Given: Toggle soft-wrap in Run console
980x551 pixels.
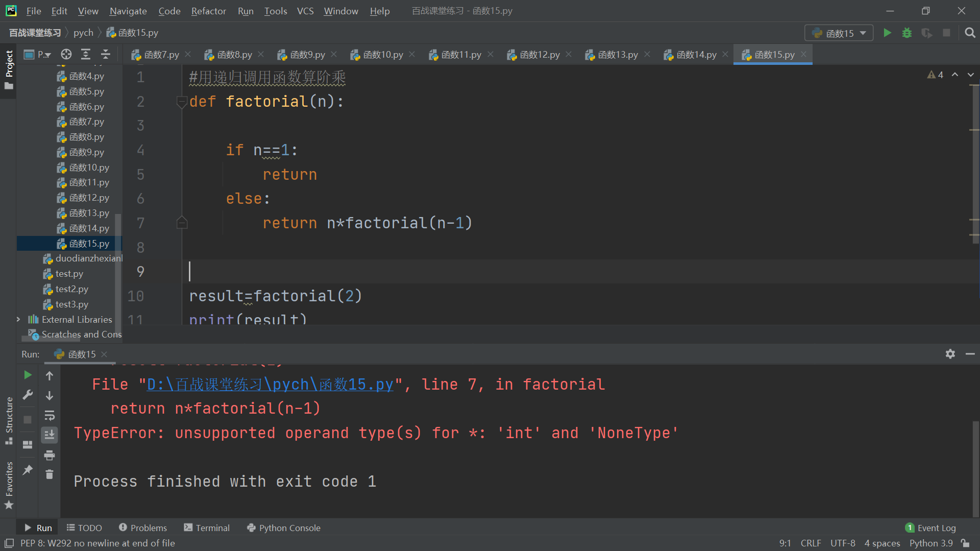Looking at the screenshot, I should click(x=50, y=415).
